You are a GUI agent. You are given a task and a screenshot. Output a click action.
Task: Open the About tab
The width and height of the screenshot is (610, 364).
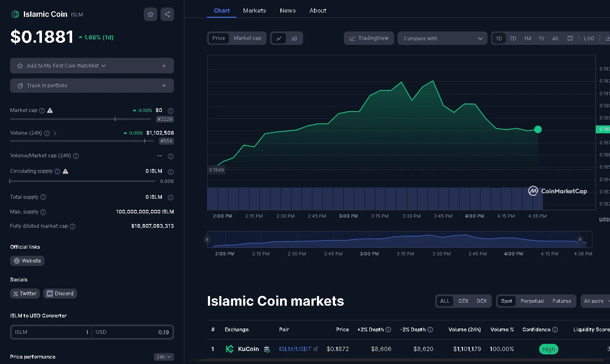(318, 10)
